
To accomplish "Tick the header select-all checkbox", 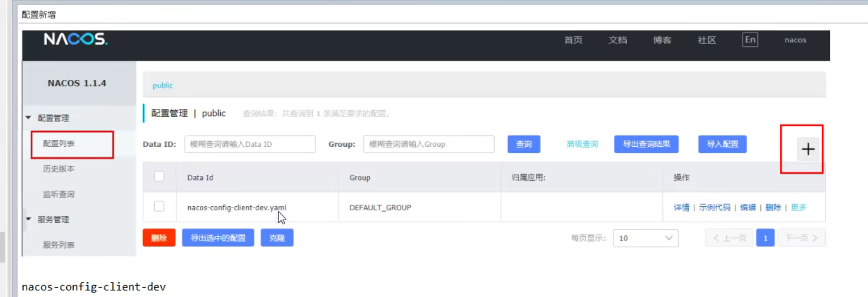I will click(159, 177).
